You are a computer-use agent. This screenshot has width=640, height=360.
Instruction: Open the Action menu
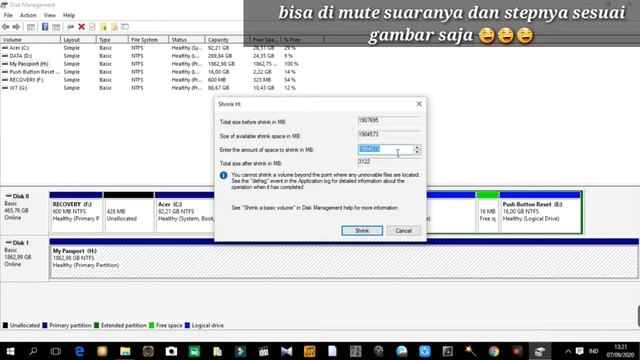(28, 15)
